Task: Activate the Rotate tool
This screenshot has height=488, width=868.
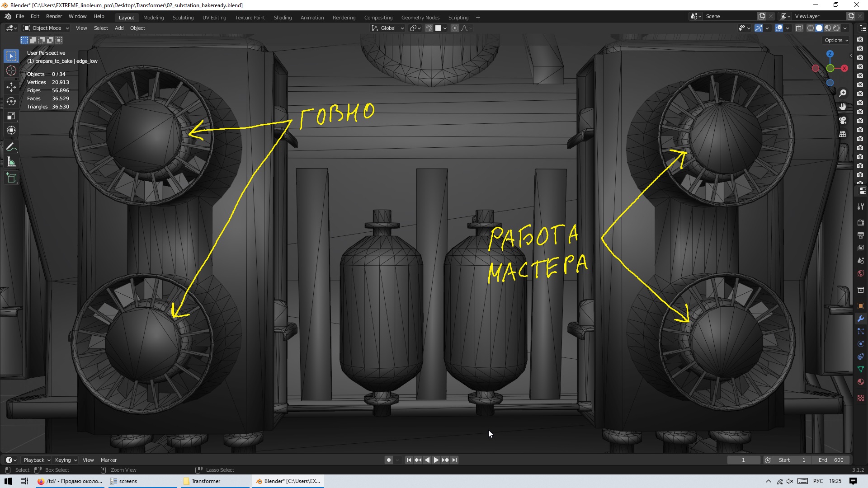Action: tap(11, 101)
